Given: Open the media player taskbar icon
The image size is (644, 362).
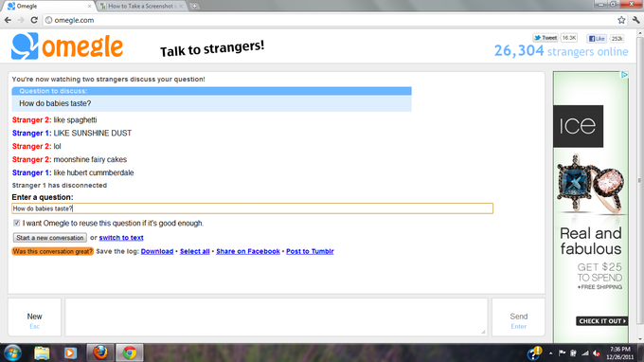Looking at the screenshot, I should click(70, 353).
